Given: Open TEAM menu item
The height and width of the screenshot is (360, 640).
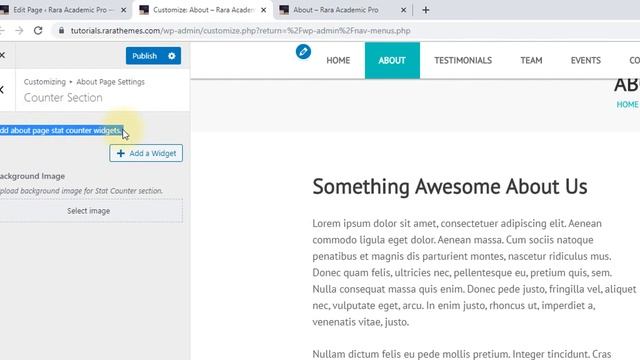Looking at the screenshot, I should [531, 60].
